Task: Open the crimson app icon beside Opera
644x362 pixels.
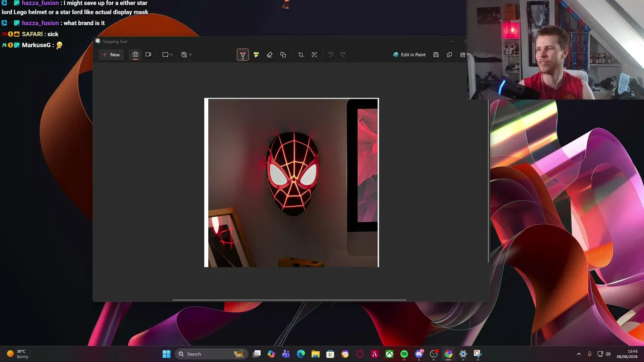Action: click(x=374, y=354)
